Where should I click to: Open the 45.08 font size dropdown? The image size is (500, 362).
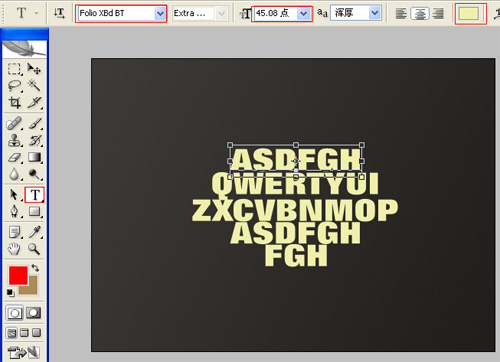click(x=304, y=13)
